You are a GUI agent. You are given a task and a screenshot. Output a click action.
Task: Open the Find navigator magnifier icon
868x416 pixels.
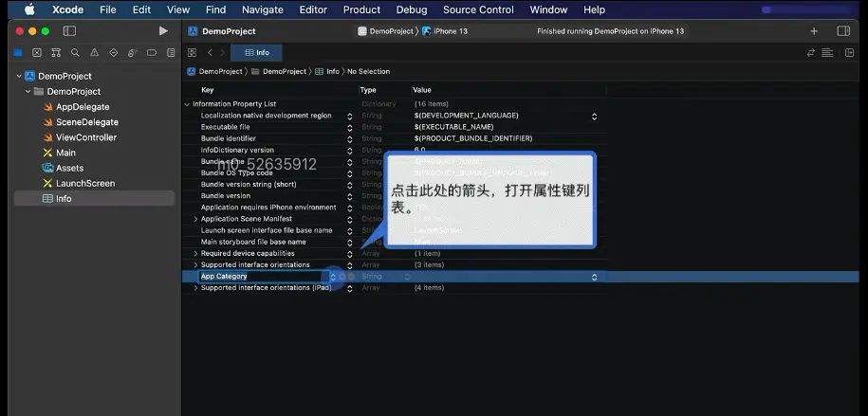(75, 52)
